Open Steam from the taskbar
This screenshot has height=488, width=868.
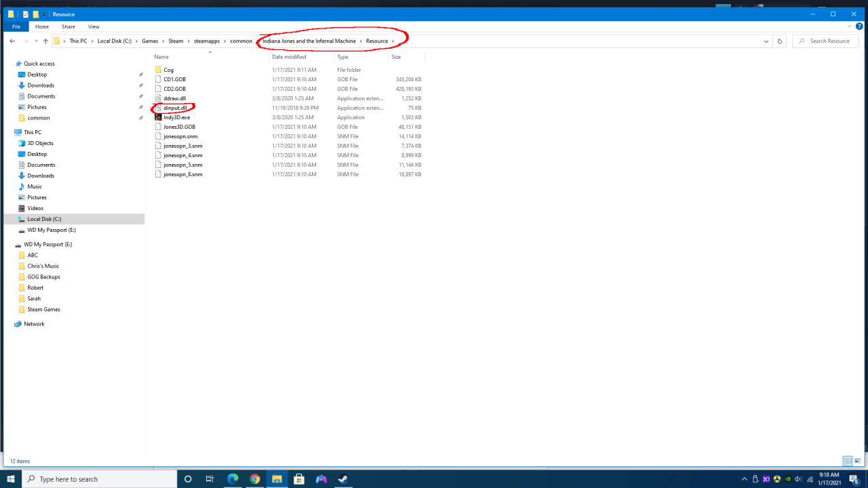[x=343, y=479]
